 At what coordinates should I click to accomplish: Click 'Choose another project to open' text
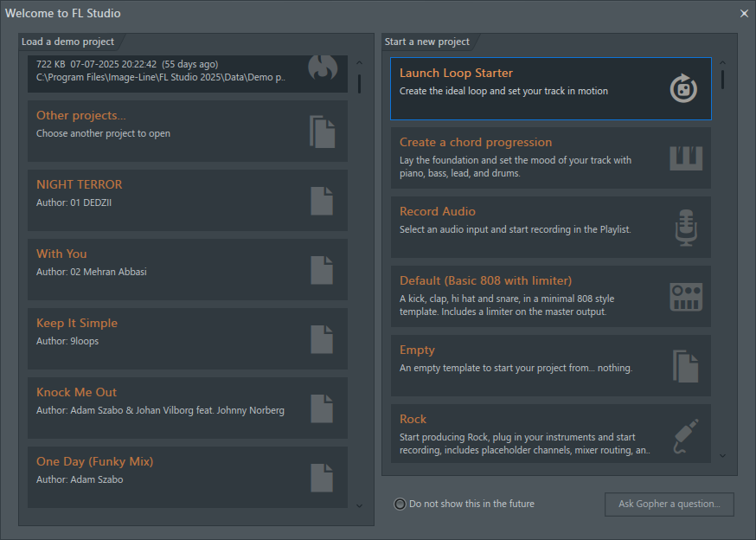103,133
